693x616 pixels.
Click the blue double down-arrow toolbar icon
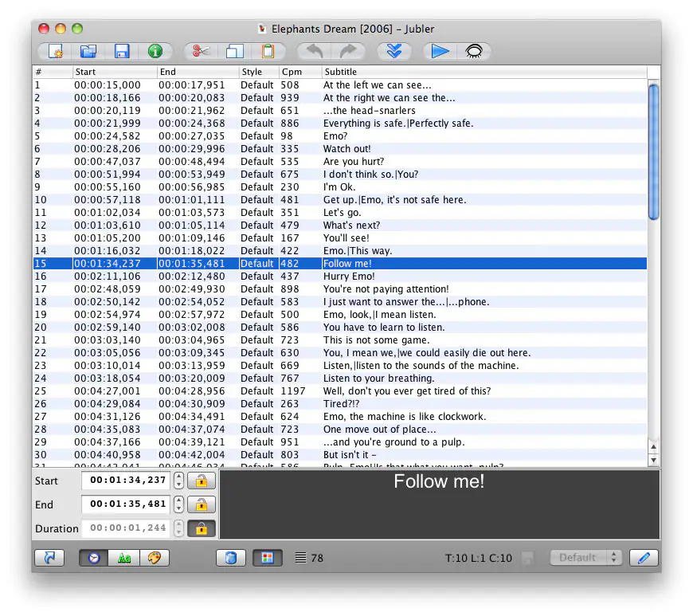(x=394, y=51)
